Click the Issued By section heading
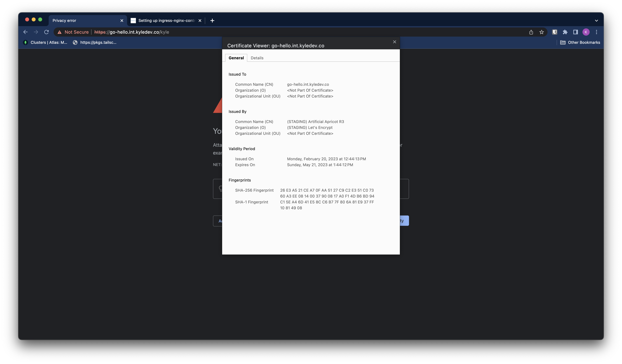The image size is (622, 364). point(237,112)
